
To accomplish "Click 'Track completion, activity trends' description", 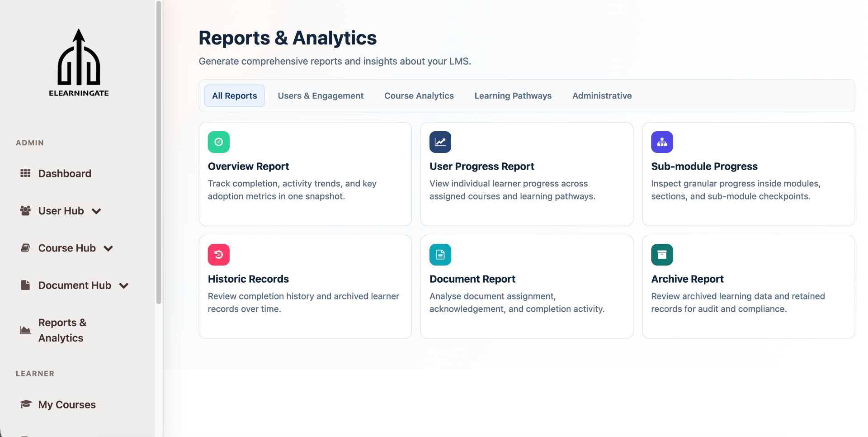I will (x=292, y=190).
